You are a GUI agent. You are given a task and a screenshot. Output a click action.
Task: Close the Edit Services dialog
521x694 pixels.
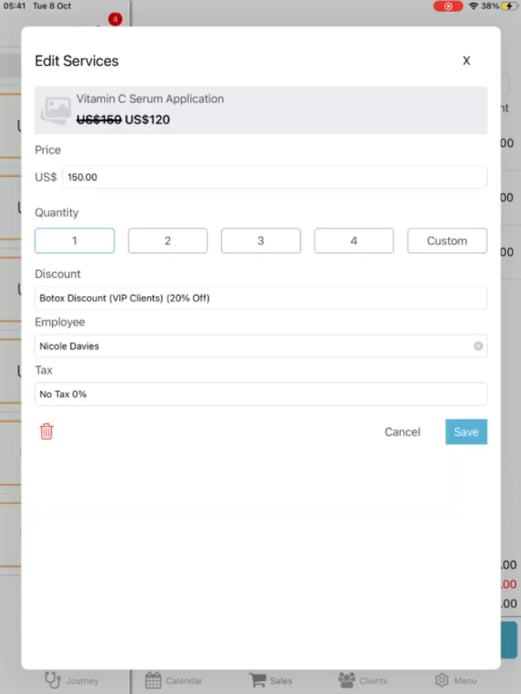[467, 61]
